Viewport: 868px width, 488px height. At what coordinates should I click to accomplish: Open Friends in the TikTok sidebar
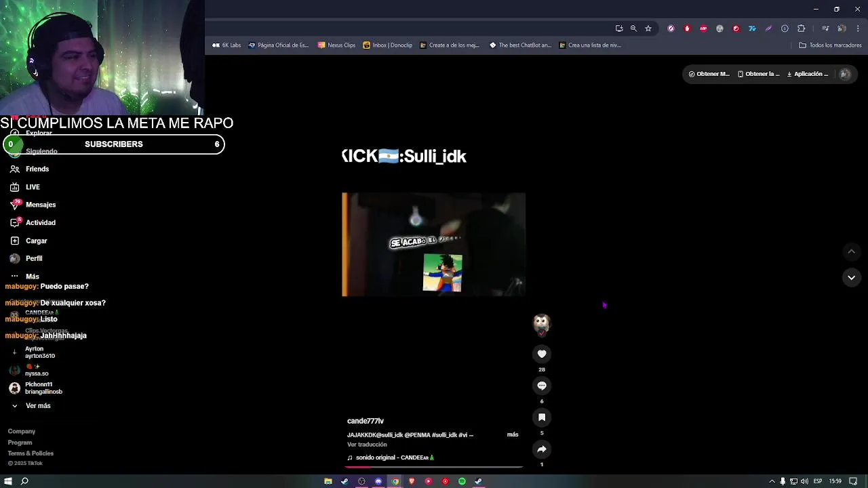point(29,169)
